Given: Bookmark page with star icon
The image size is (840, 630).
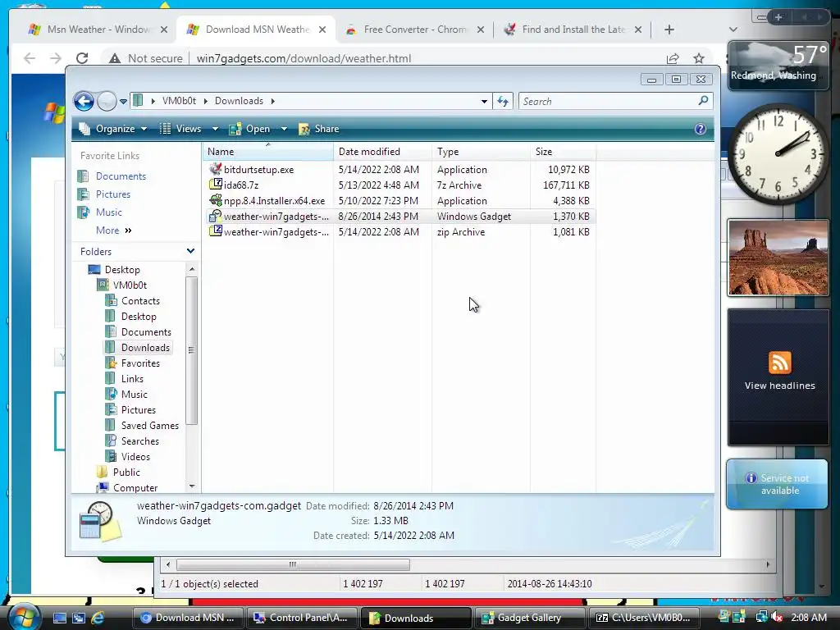Looking at the screenshot, I should (699, 58).
